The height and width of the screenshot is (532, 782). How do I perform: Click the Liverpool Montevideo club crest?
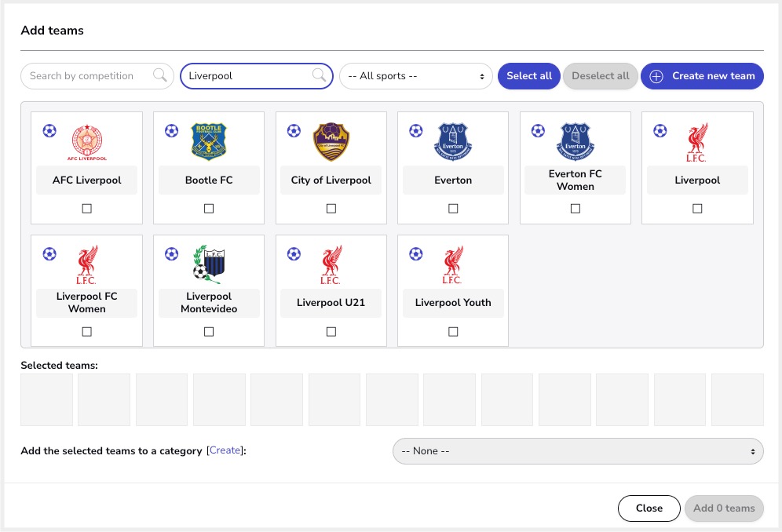click(x=209, y=264)
